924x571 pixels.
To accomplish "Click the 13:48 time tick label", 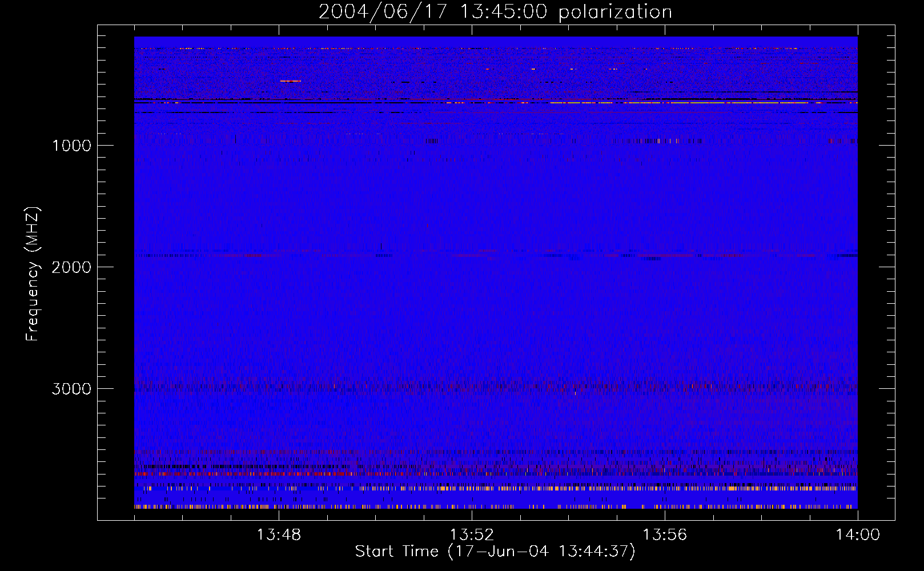I will tap(279, 535).
